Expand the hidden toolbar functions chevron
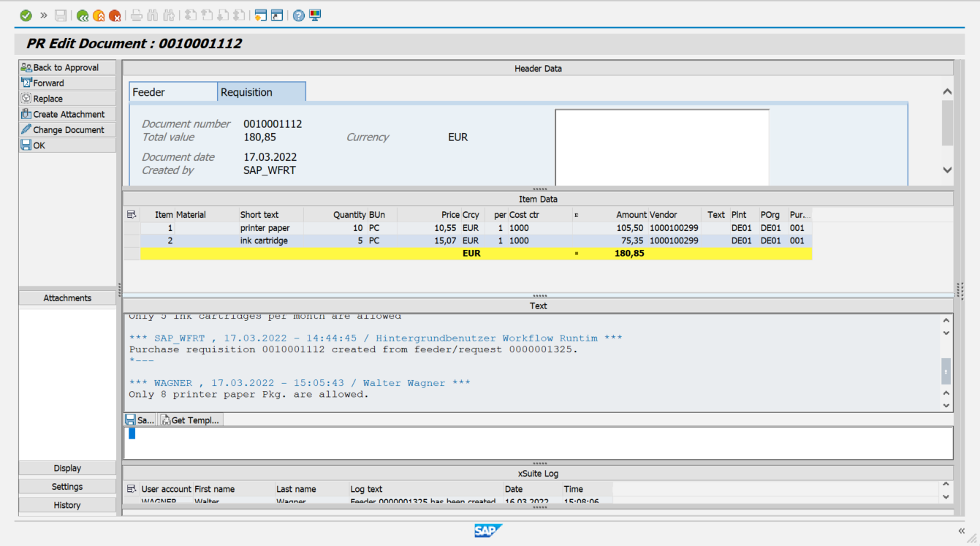Screen dimensions: 980x546 (44, 15)
